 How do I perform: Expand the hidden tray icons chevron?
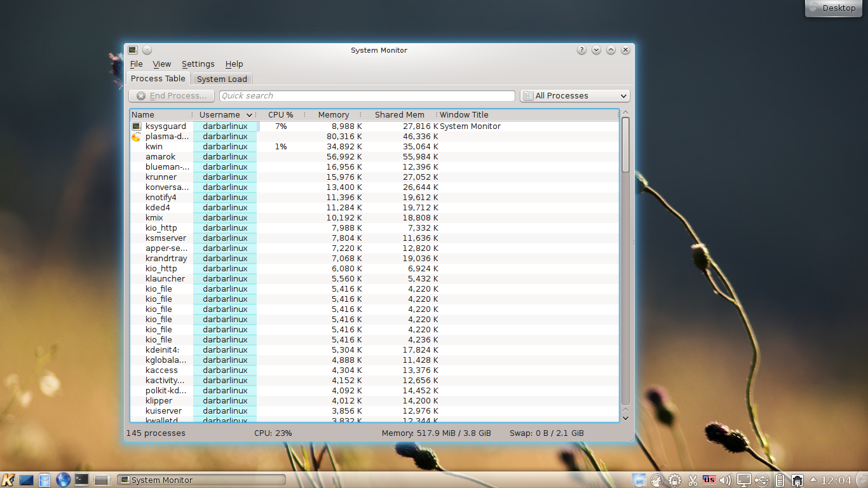(x=813, y=480)
